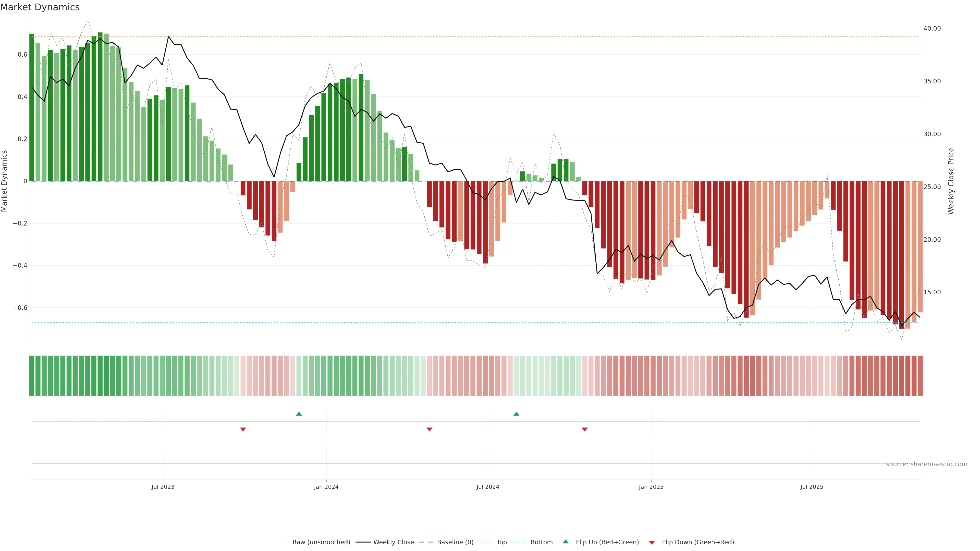Toggle Top legend entry

tap(501, 542)
